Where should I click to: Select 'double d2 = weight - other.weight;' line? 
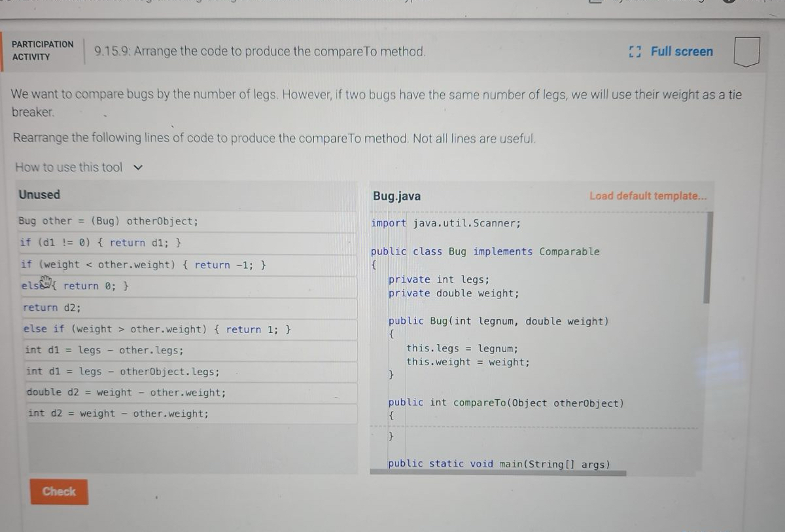pyautogui.click(x=192, y=393)
